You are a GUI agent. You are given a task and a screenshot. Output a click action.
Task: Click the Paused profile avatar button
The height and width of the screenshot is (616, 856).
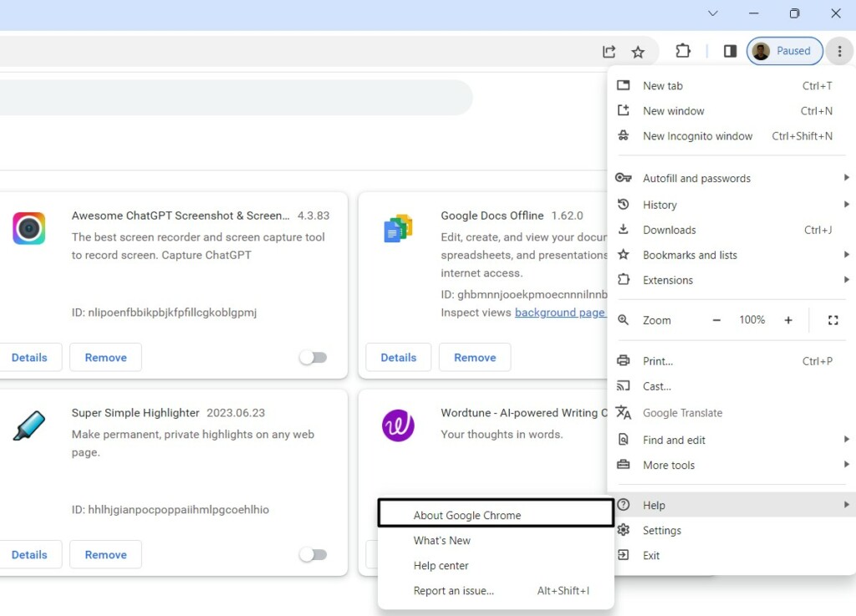(784, 51)
